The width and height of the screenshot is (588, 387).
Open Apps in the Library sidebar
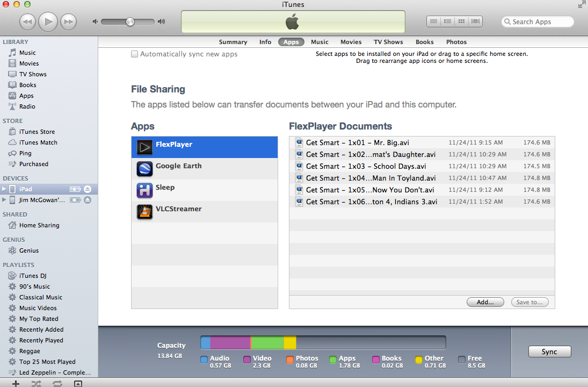(x=49, y=96)
